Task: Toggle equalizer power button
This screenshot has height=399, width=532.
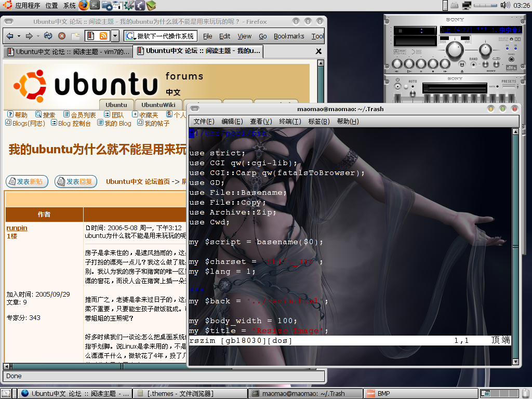Action: [397, 86]
